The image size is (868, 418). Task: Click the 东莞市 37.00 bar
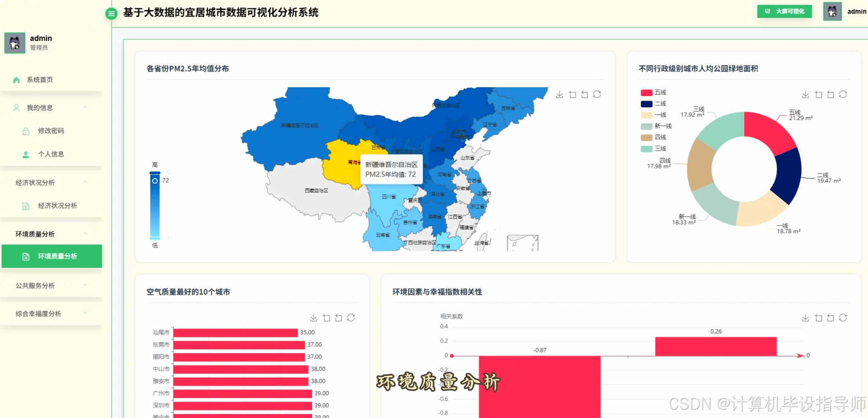click(239, 345)
